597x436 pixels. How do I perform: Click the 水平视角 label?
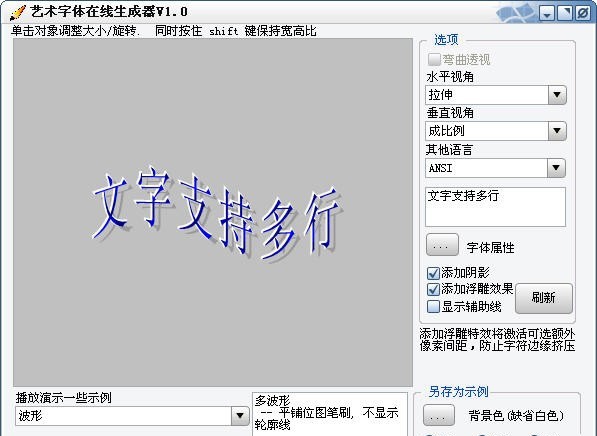[x=450, y=77]
